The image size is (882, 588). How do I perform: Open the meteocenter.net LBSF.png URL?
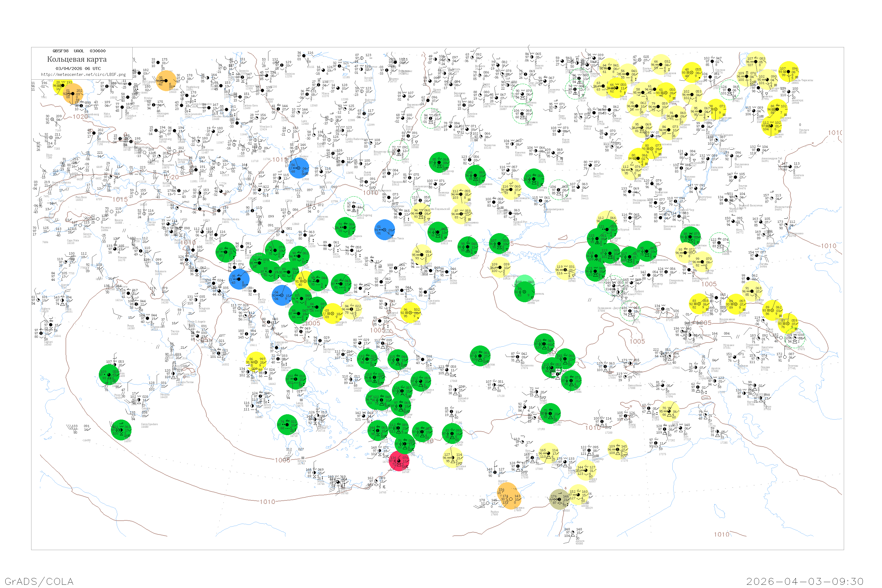click(x=83, y=74)
